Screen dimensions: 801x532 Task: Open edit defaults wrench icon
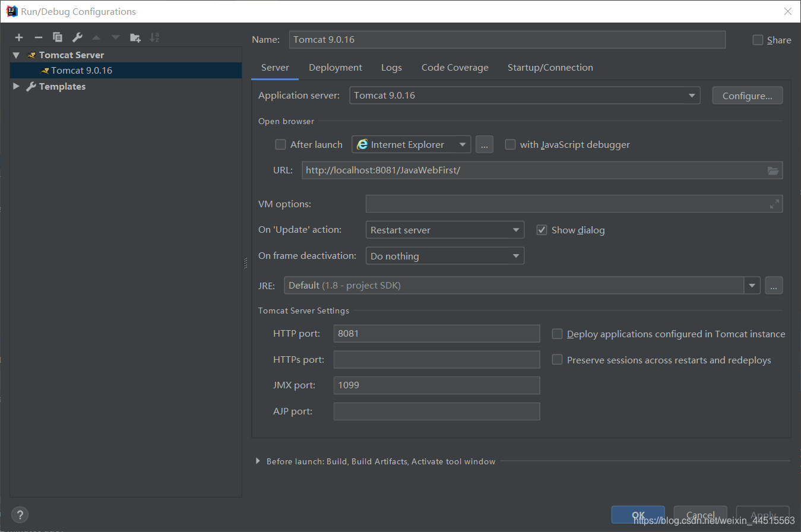pos(77,37)
